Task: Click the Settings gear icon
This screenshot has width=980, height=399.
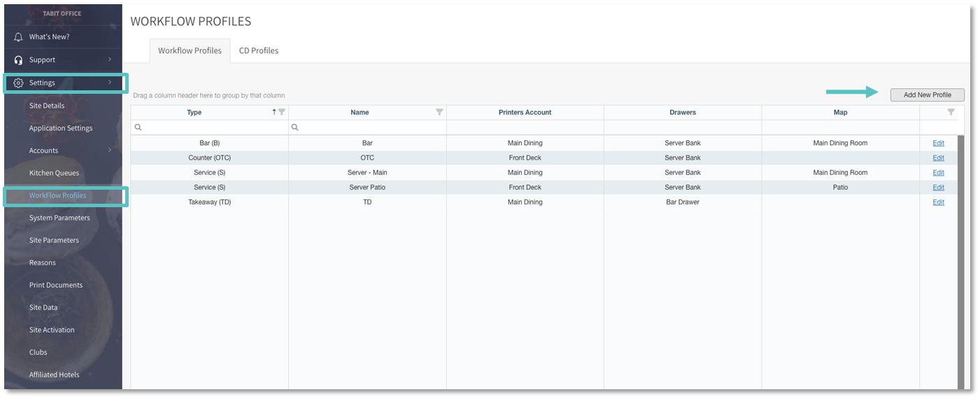Action: tap(19, 83)
